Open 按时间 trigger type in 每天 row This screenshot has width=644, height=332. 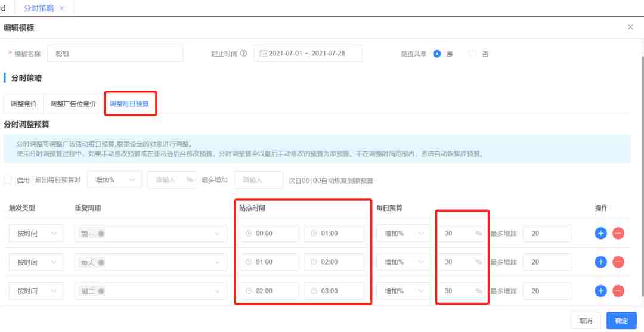pos(36,262)
